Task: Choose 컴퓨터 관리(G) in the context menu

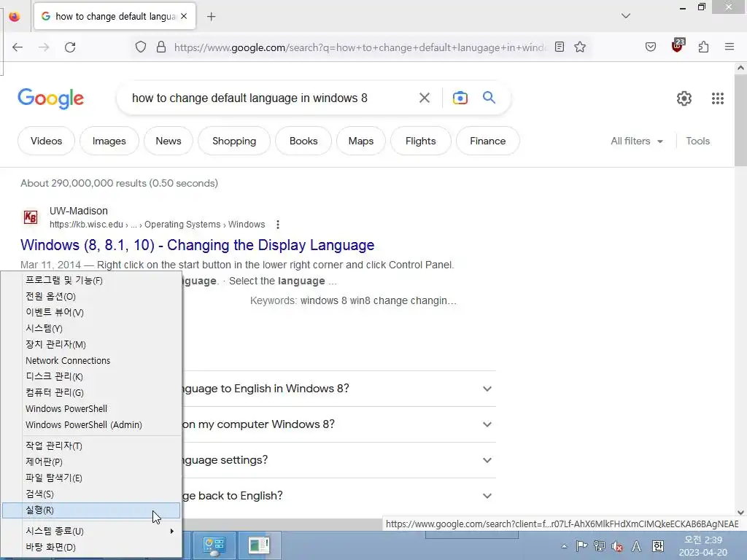Action: pos(91,392)
